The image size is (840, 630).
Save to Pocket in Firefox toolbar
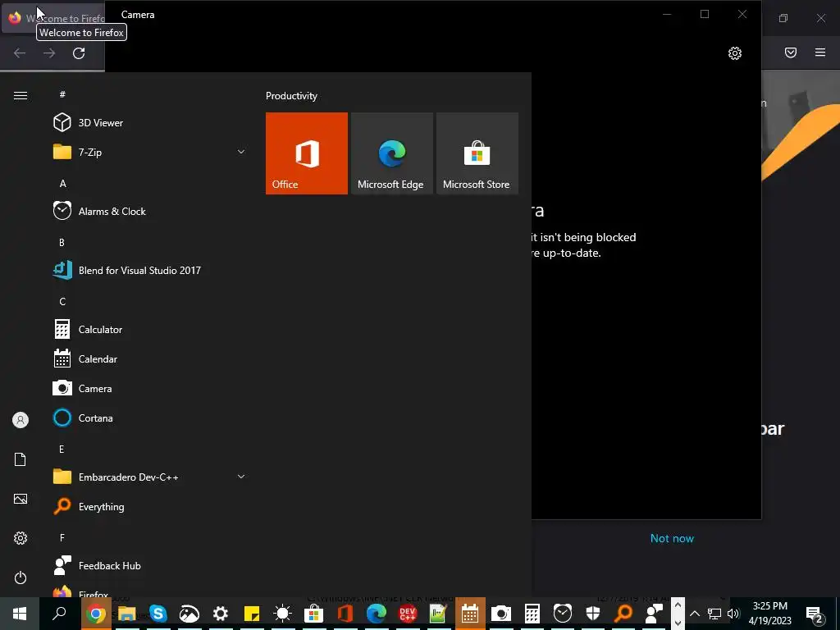(x=791, y=52)
